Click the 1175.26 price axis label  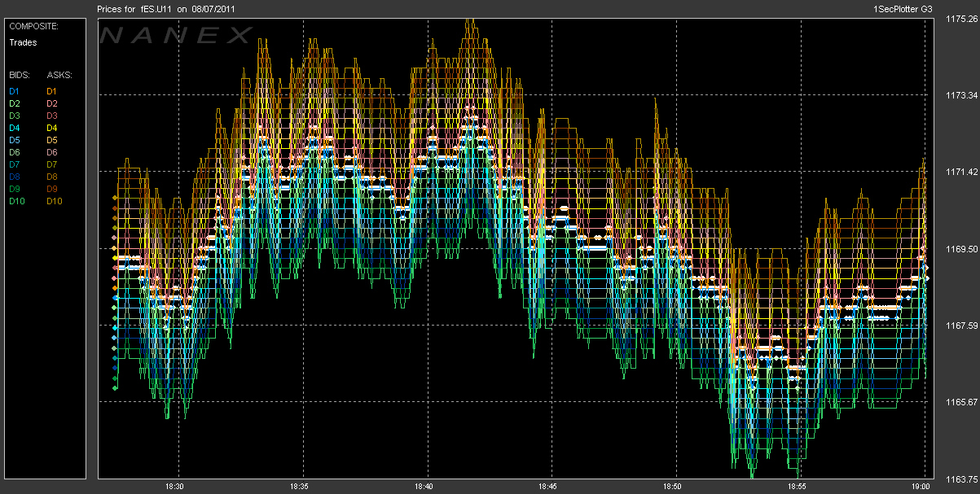(x=961, y=20)
